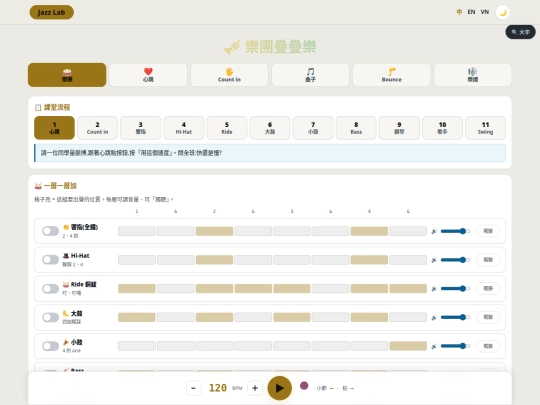
Task: Click the purple beat indicator dot
Action: coord(304,386)
